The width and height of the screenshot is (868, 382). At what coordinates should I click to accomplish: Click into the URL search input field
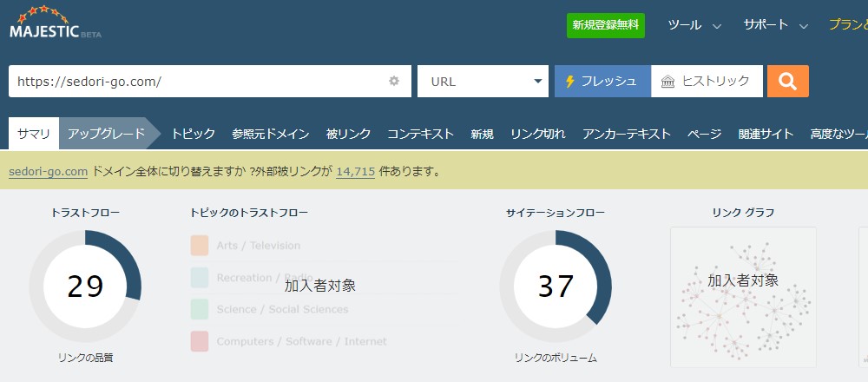[191, 82]
